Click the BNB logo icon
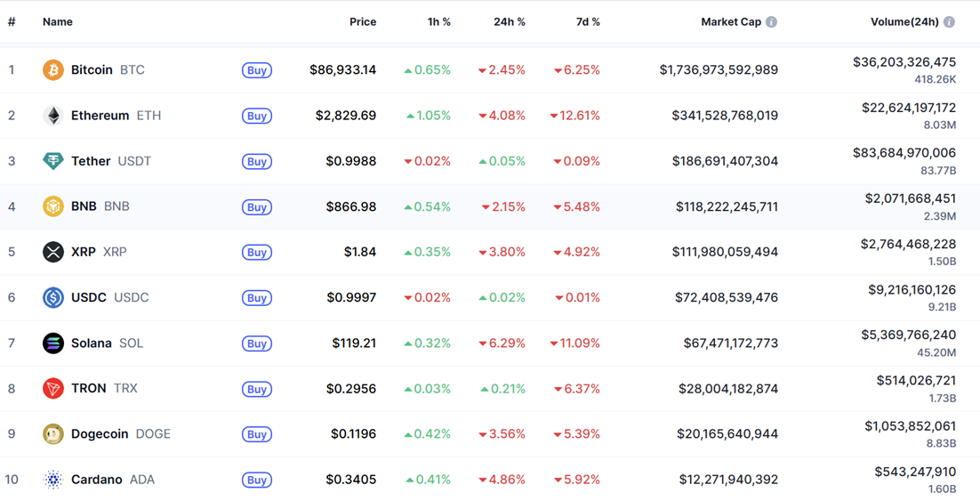The height and width of the screenshot is (501, 980). [x=53, y=206]
